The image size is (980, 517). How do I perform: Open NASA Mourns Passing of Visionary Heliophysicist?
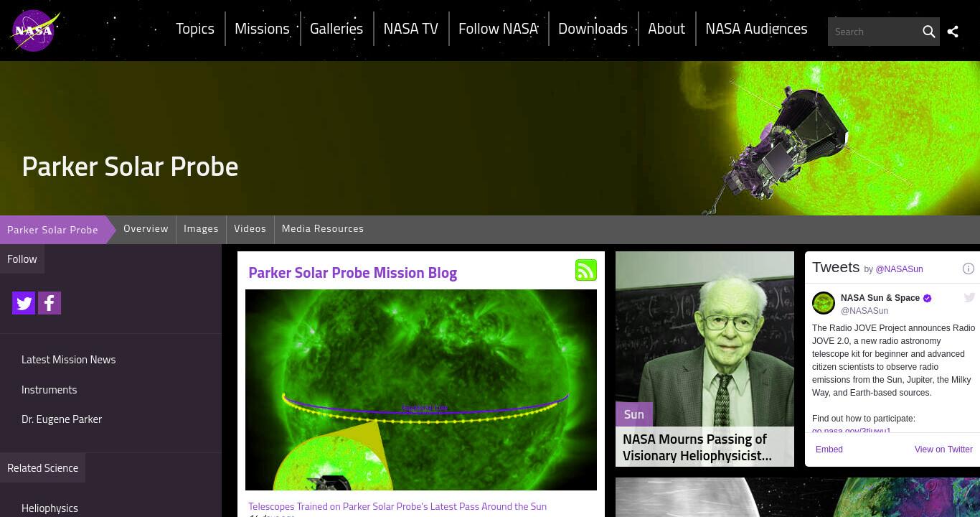point(697,447)
